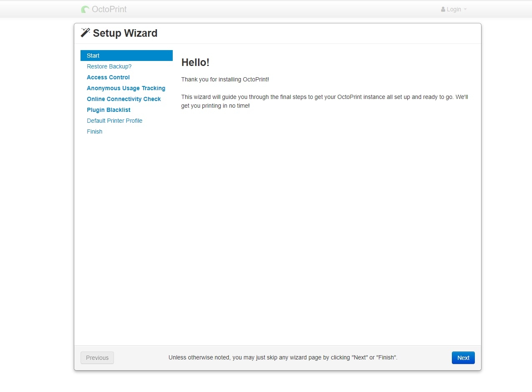Jump to the Finish wizard step
Viewport: 532px width, 392px height.
coord(94,132)
